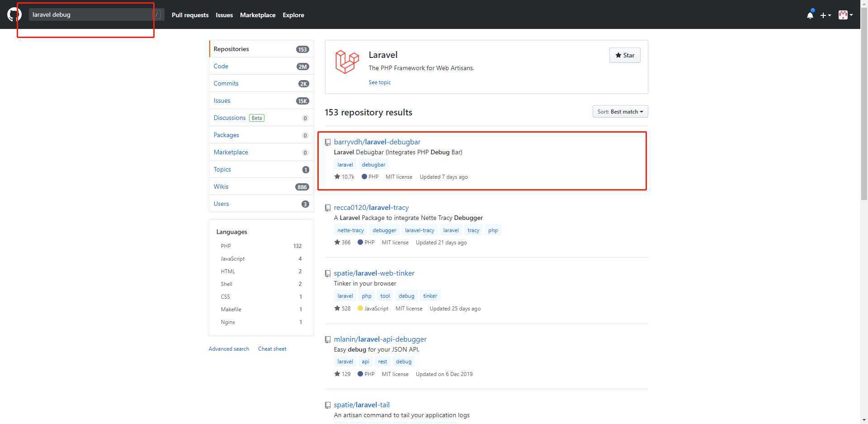Select the Marketplace filter in the sidebar
The width and height of the screenshot is (868, 424).
pos(261,152)
